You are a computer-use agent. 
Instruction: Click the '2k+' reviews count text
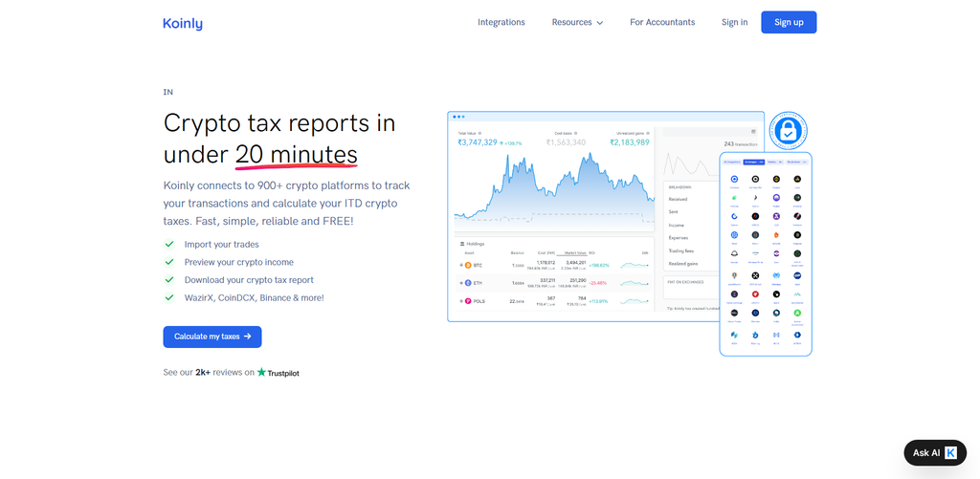tap(203, 372)
